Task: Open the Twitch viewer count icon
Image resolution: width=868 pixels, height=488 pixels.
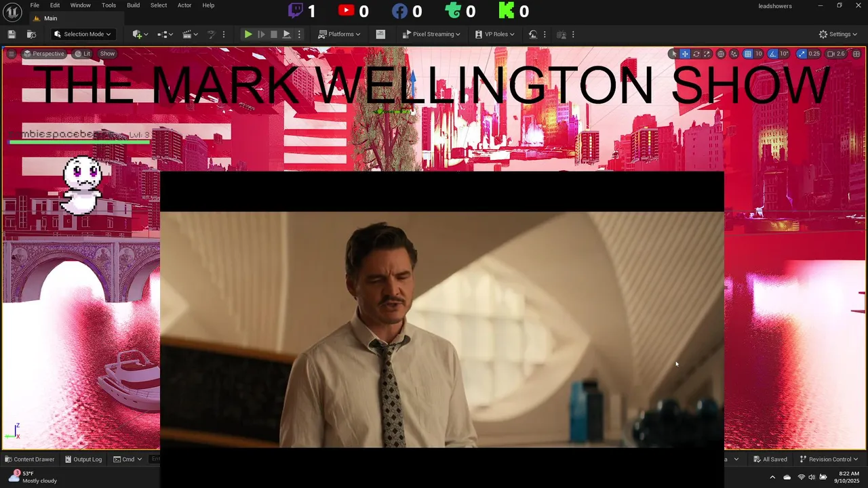Action: [x=296, y=10]
